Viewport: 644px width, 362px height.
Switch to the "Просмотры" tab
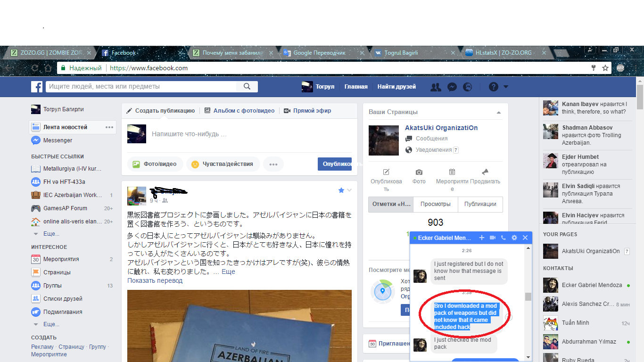click(436, 204)
